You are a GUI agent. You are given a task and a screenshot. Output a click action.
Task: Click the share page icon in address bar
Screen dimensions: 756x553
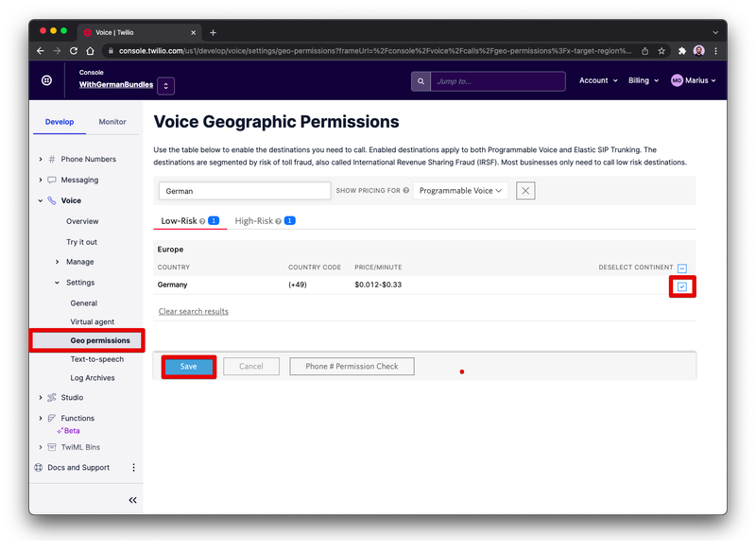click(644, 51)
